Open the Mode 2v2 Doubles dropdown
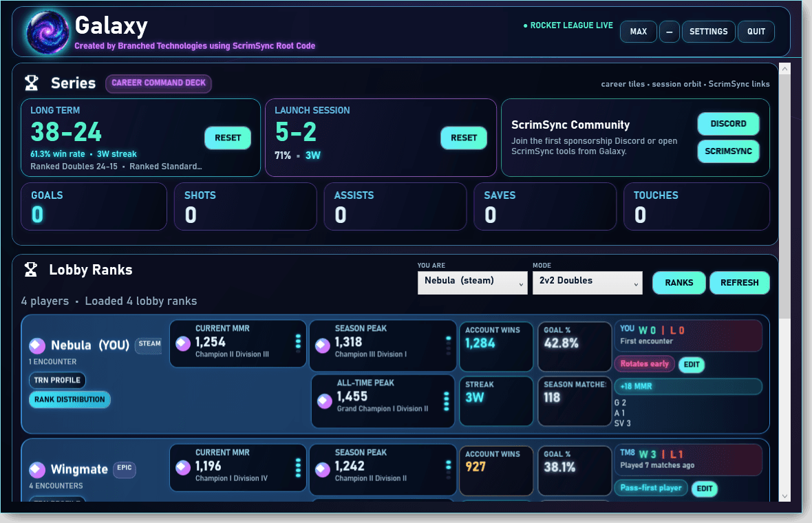 click(587, 283)
